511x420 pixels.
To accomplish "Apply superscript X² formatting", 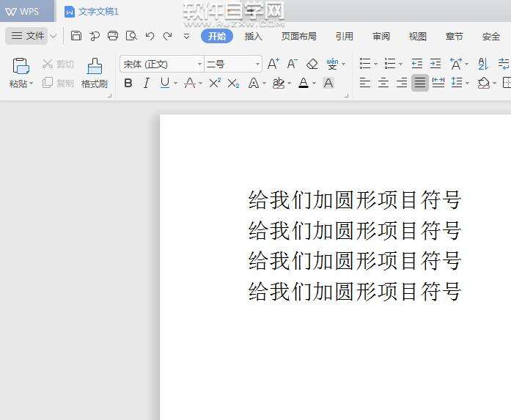I will (215, 83).
